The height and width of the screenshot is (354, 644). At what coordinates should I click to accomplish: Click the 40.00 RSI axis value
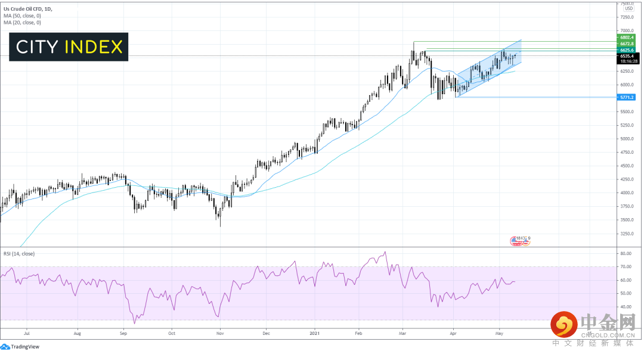tap(626, 307)
